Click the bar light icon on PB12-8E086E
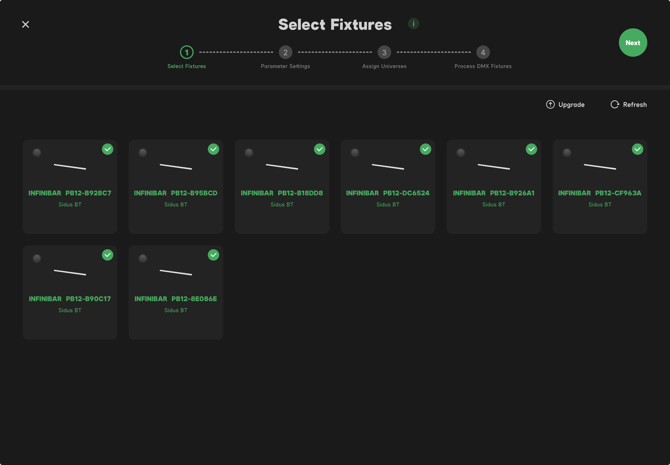Viewport: 670px width, 465px height. click(176, 271)
